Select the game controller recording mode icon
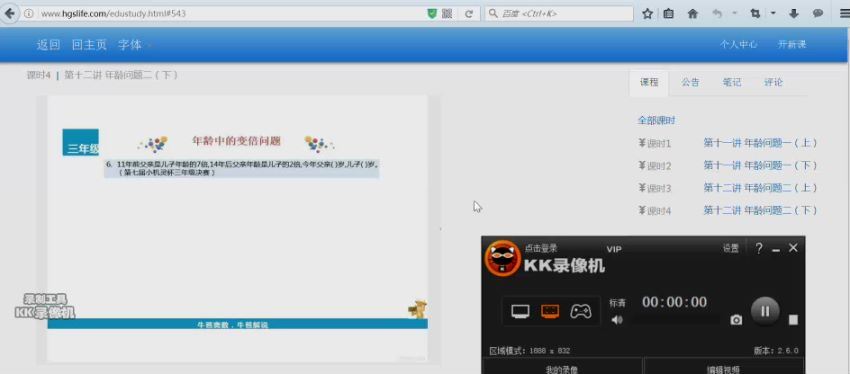This screenshot has width=850, height=374. (x=580, y=311)
